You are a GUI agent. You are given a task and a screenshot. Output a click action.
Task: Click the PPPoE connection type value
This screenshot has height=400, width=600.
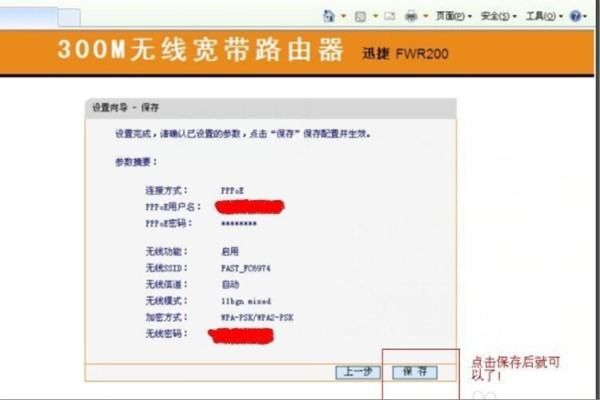coord(232,190)
